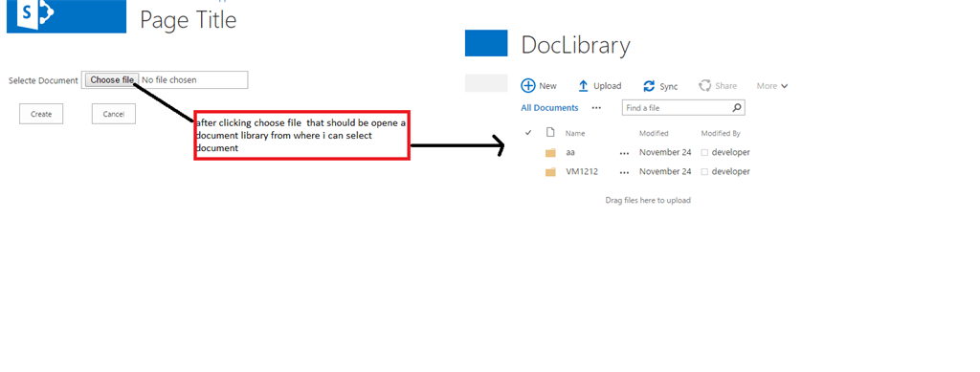Open the ellipsis menu for aa folder

click(x=624, y=153)
